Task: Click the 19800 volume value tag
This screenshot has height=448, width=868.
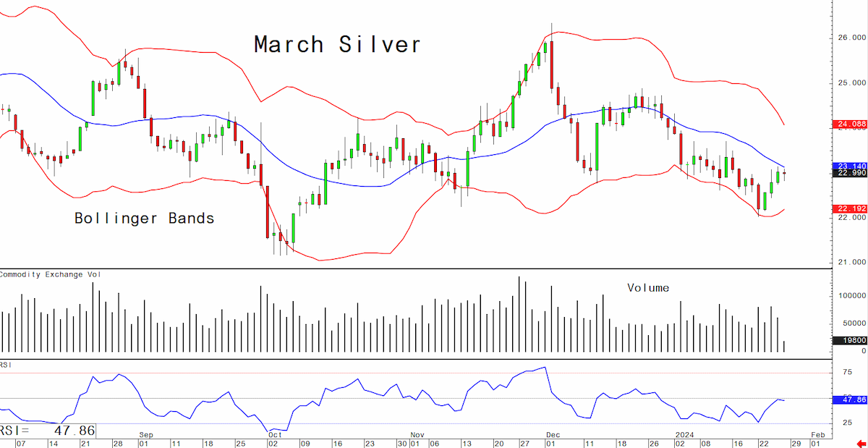Action: pos(850,340)
